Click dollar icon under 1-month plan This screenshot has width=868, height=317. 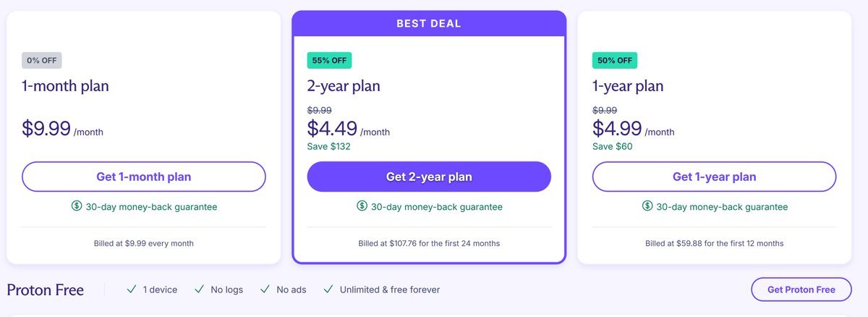tap(77, 206)
